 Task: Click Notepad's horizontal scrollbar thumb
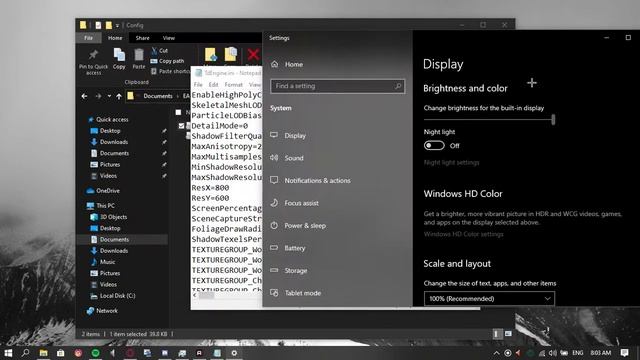pos(206,295)
